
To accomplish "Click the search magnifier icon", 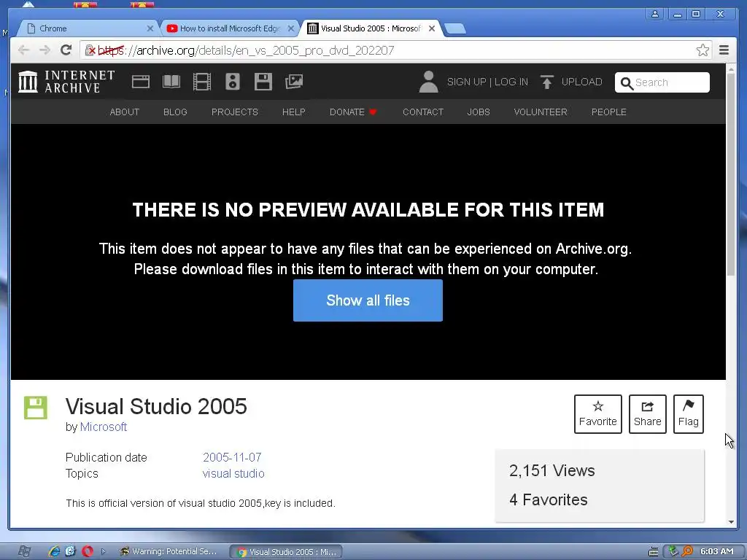I will pos(627,83).
